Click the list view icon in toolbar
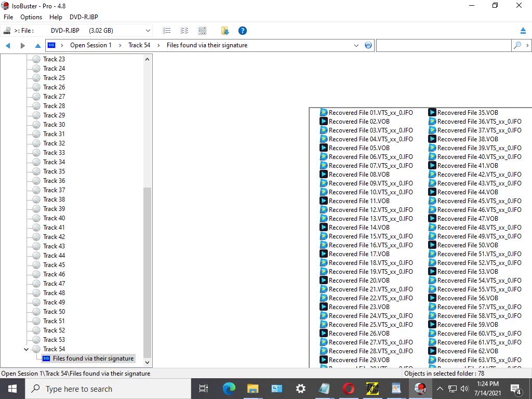Viewport: 532px width, 399px height. (x=167, y=31)
